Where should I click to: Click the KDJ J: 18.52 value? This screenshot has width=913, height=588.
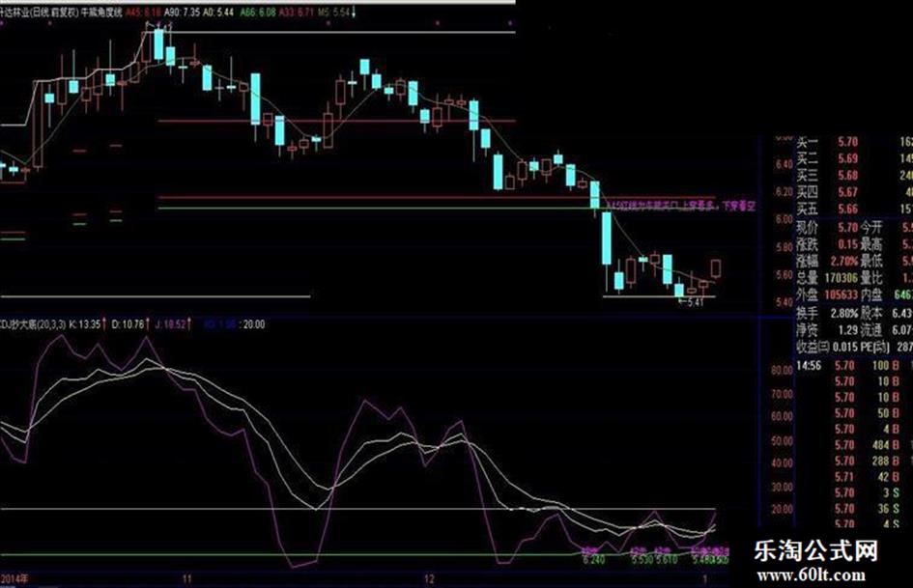click(x=171, y=323)
